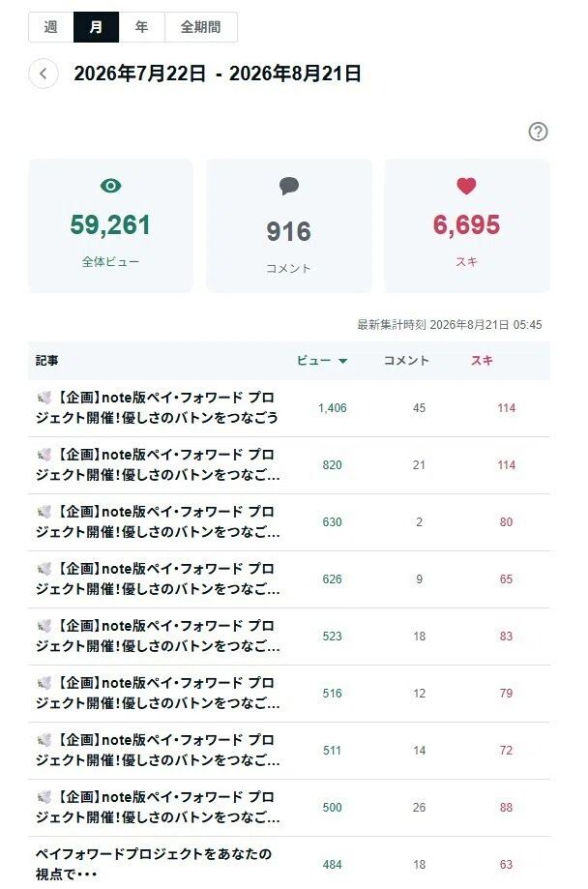
Task: Click the thumbnail icon of the 820-view article
Action: pos(44,455)
